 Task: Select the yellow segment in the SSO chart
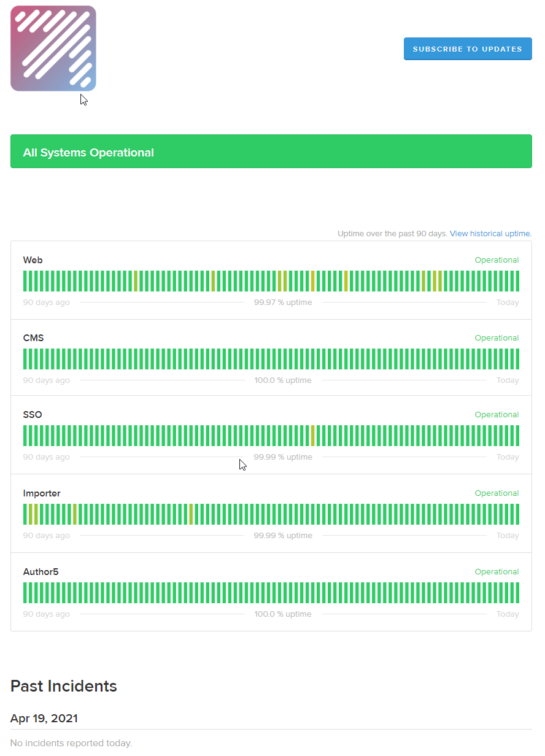click(313, 436)
